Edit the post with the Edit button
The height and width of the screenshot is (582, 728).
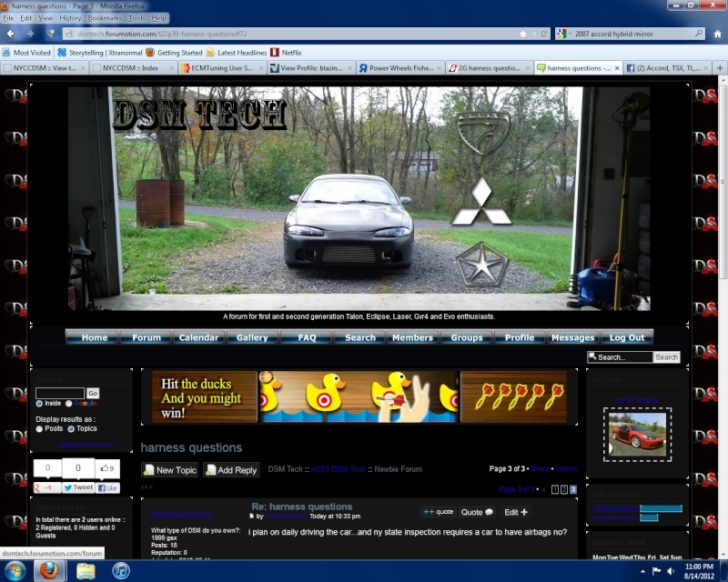click(516, 512)
